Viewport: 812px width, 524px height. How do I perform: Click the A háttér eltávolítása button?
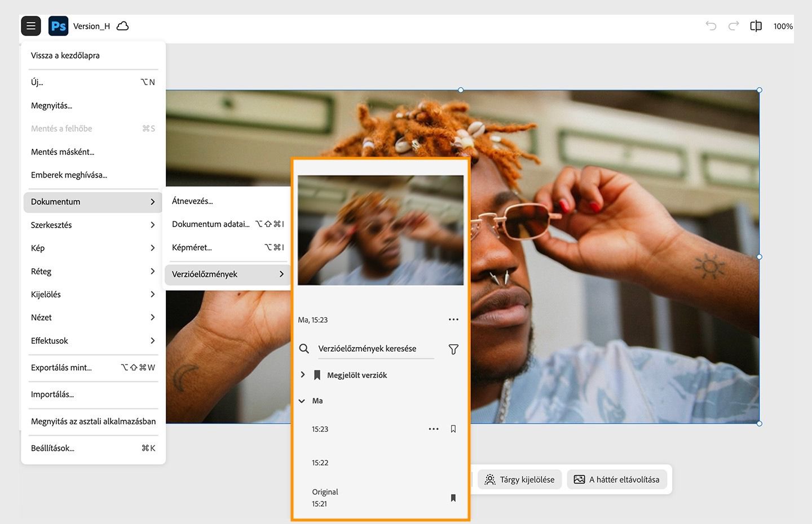[617, 479]
